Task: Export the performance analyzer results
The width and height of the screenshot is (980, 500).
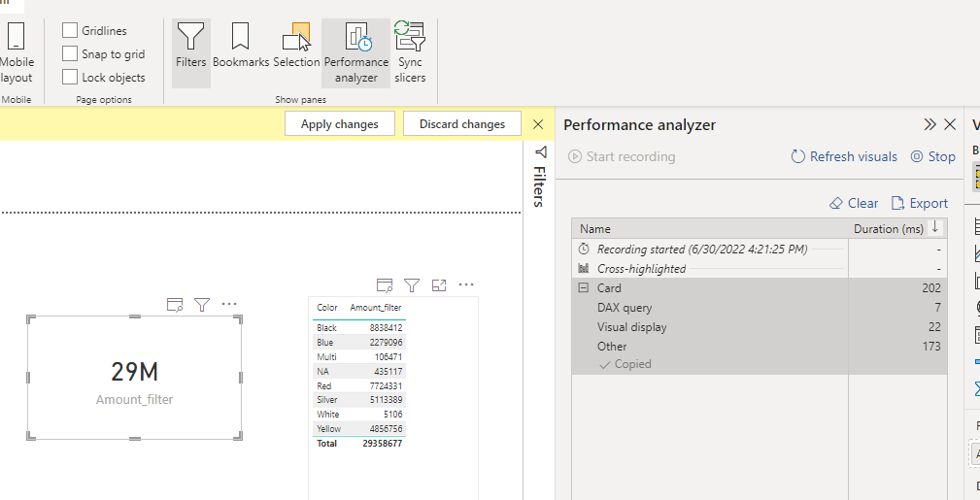Action: (x=920, y=203)
